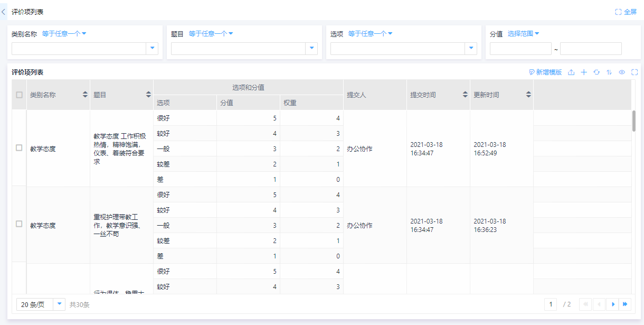Go to the next page arrow
Image resolution: width=644 pixels, height=325 pixels.
point(613,304)
